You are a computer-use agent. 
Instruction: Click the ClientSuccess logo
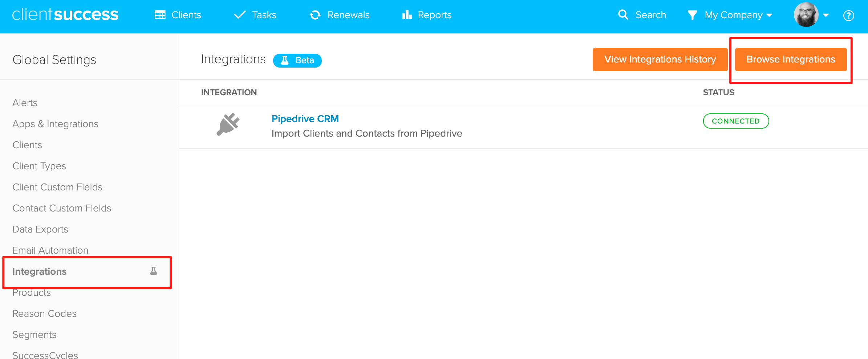(x=65, y=15)
